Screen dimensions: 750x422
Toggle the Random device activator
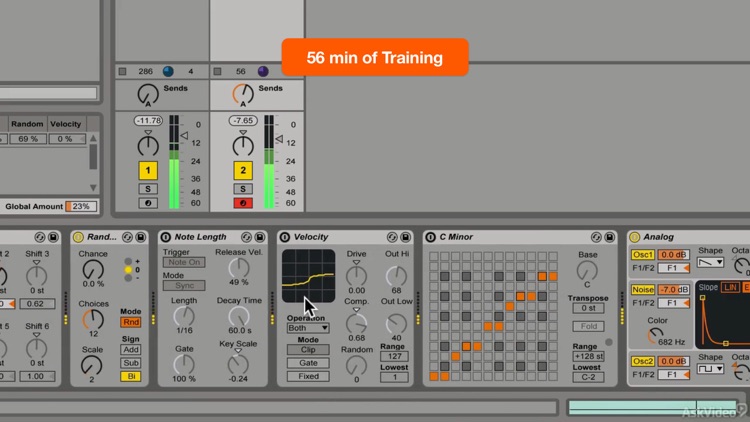click(x=78, y=237)
